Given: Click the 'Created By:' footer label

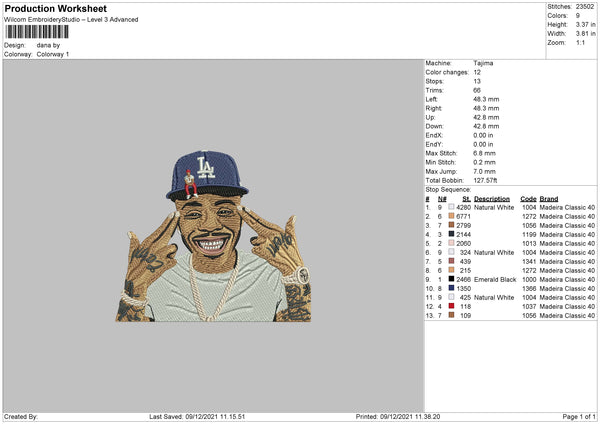Looking at the screenshot, I should click(21, 417).
